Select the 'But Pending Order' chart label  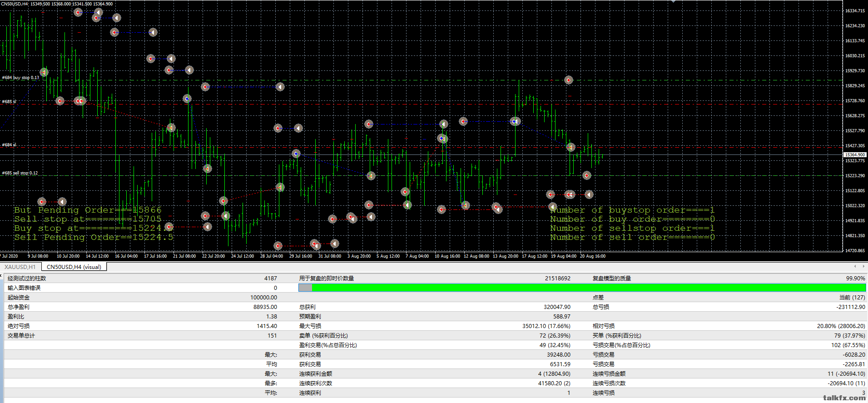coord(88,210)
